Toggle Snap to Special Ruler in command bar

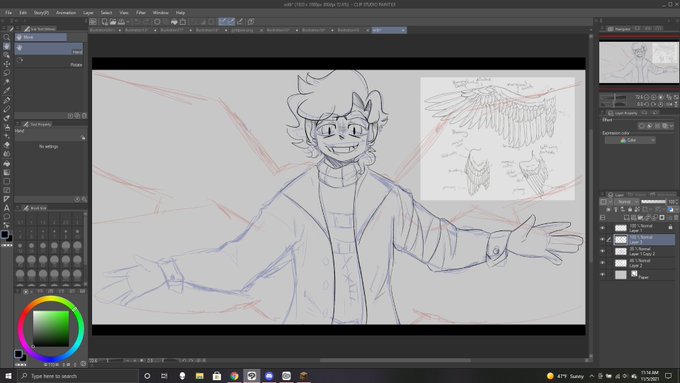[231, 22]
